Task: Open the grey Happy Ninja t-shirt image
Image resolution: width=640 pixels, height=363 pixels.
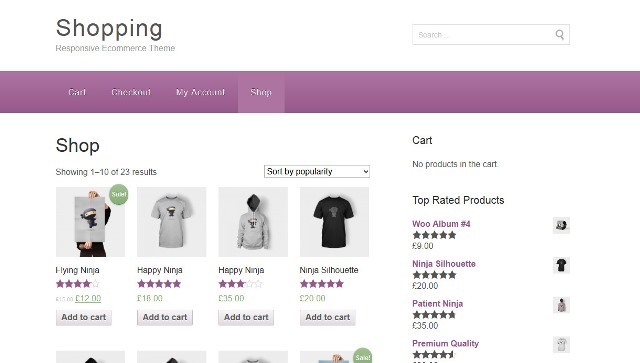Action: click(171, 222)
